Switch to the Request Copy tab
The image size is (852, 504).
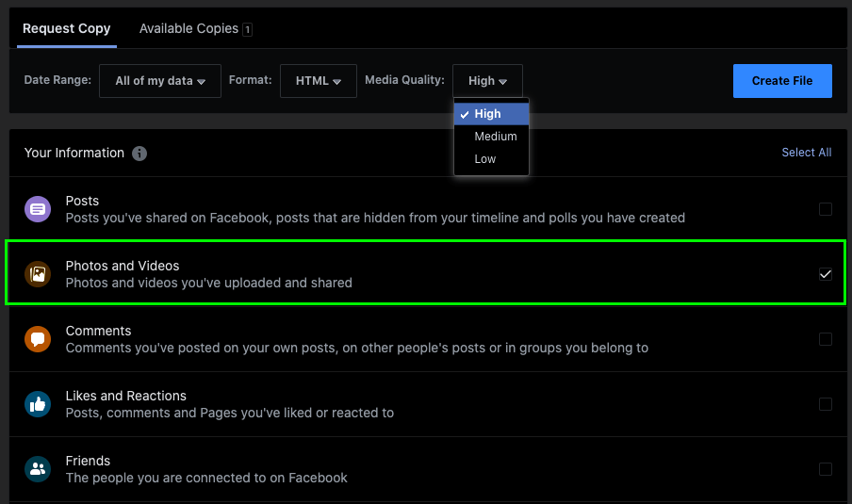[x=66, y=29]
